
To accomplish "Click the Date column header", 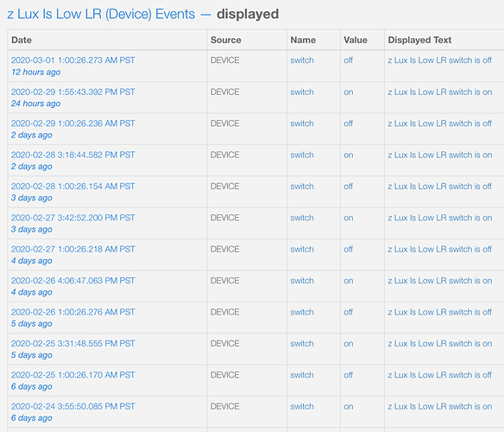I will 22,40.
